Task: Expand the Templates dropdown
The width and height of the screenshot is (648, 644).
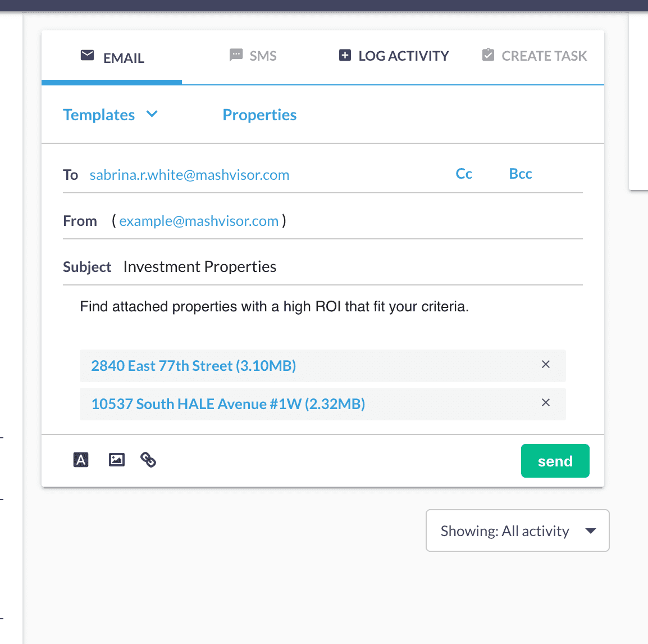Action: click(x=110, y=115)
